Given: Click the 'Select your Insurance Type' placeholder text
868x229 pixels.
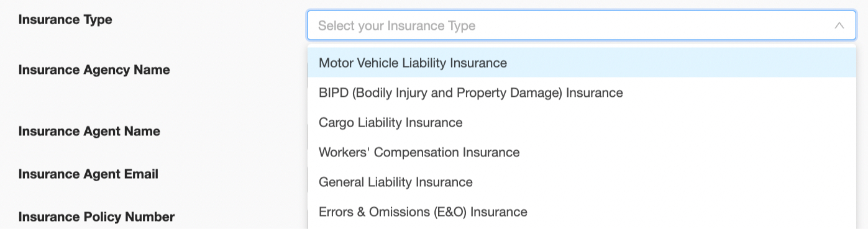Looking at the screenshot, I should (396, 26).
